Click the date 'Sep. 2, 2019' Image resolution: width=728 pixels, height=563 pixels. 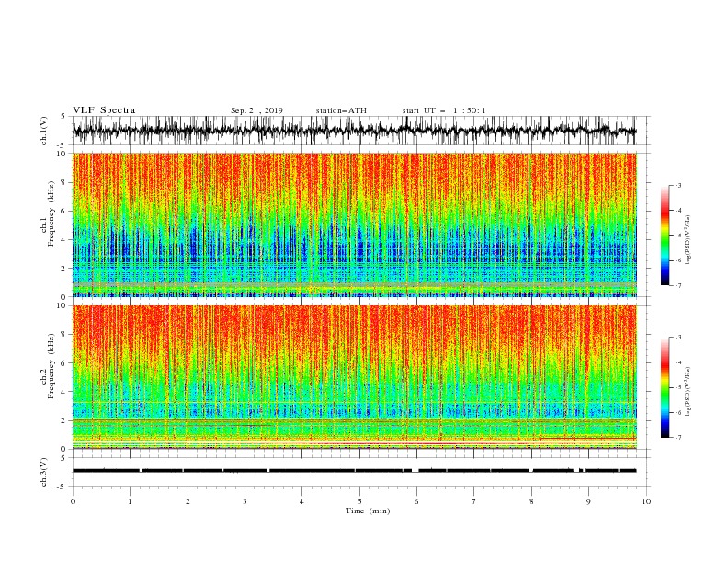pyautogui.click(x=256, y=110)
